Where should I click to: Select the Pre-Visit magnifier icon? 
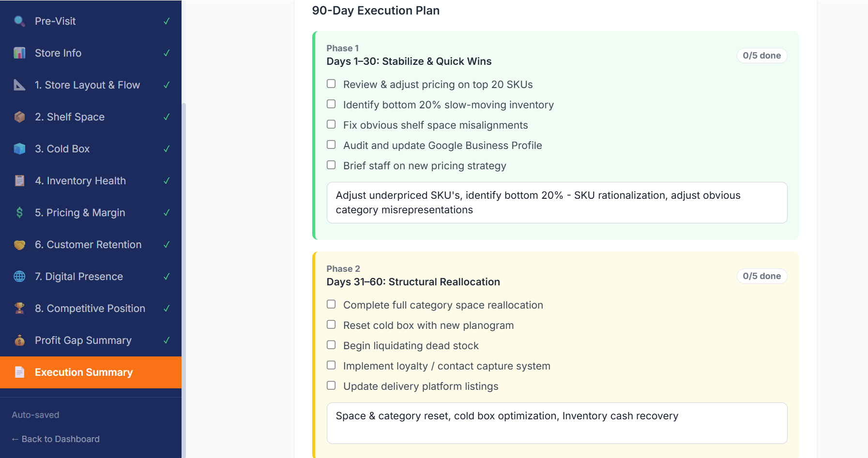tap(19, 21)
